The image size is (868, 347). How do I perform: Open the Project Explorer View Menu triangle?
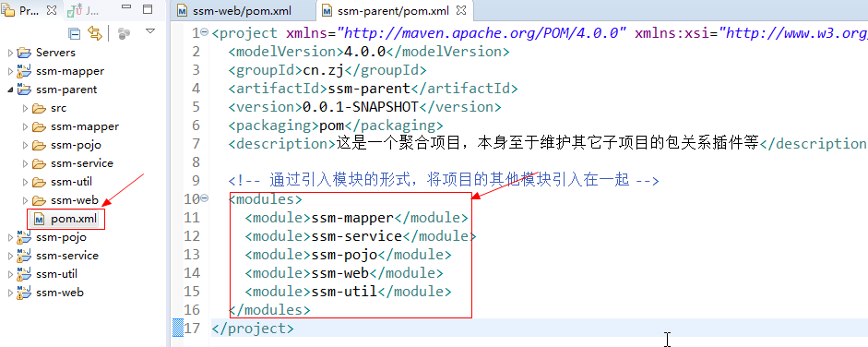tap(150, 31)
